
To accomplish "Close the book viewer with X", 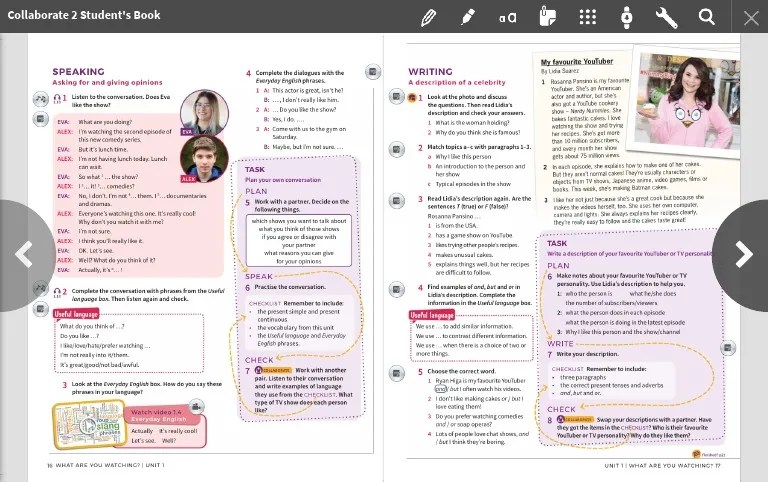I will tap(751, 19).
